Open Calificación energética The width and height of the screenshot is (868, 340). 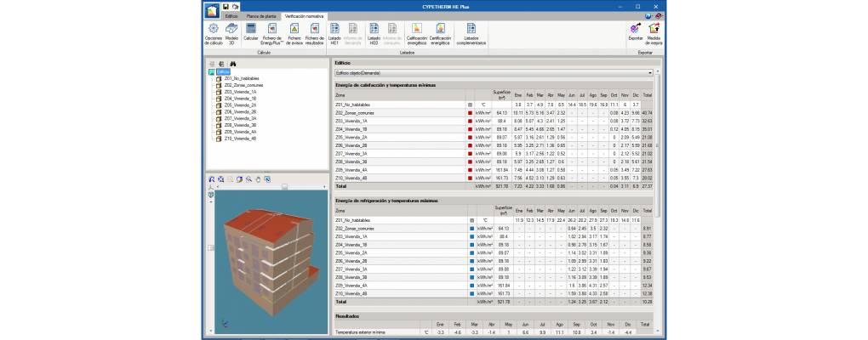point(417,34)
